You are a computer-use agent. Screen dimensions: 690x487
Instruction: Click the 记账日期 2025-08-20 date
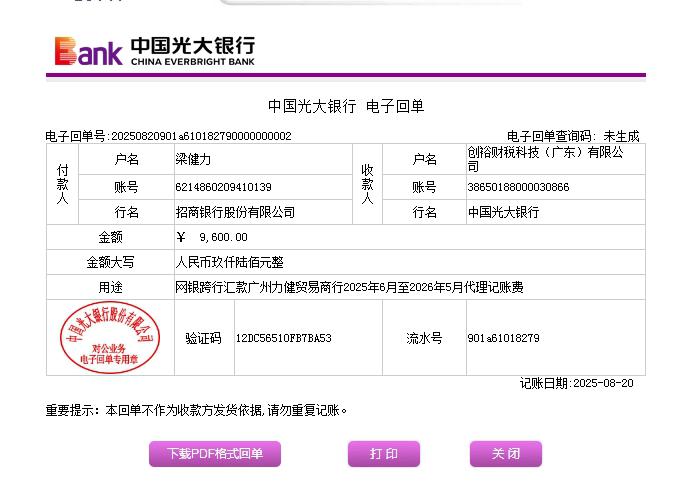click(x=576, y=383)
